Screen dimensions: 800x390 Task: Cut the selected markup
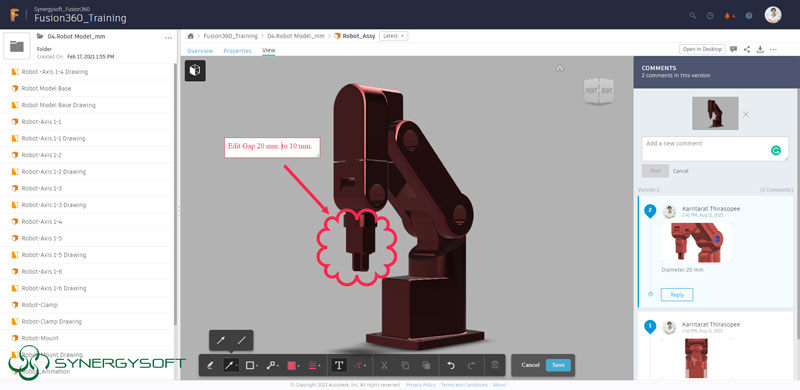tap(385, 365)
